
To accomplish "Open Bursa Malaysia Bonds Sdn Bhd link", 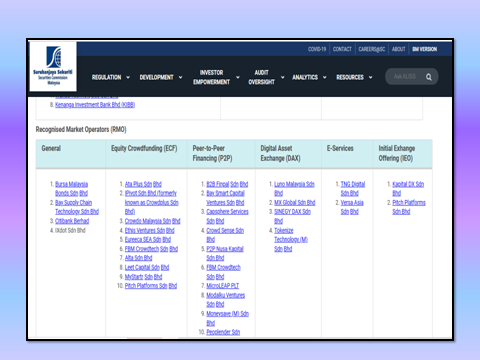I will 71,189.
